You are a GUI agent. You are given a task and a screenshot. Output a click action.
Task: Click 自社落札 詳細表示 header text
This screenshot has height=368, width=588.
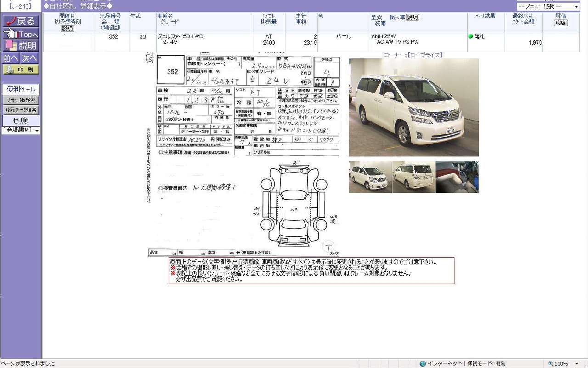78,6
